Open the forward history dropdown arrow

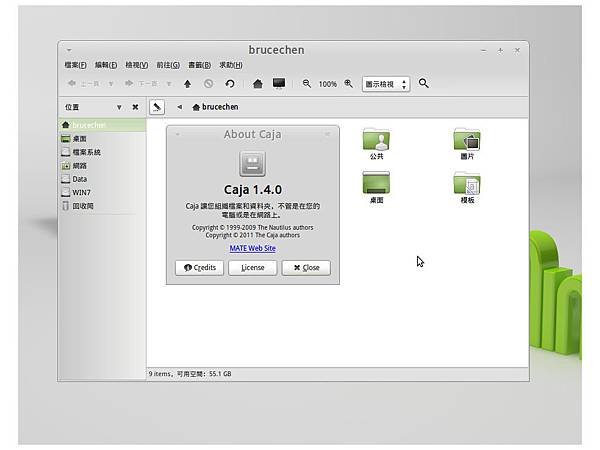click(168, 83)
